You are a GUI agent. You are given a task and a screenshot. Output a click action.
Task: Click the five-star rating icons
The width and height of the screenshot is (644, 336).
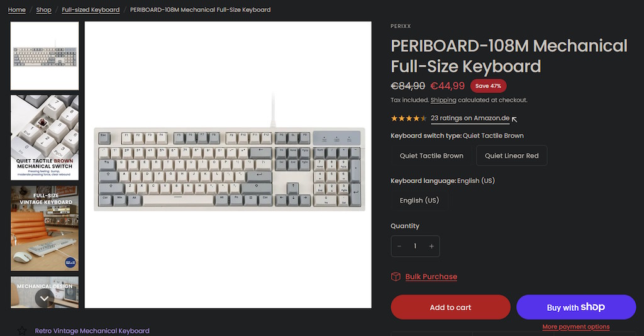pos(409,118)
